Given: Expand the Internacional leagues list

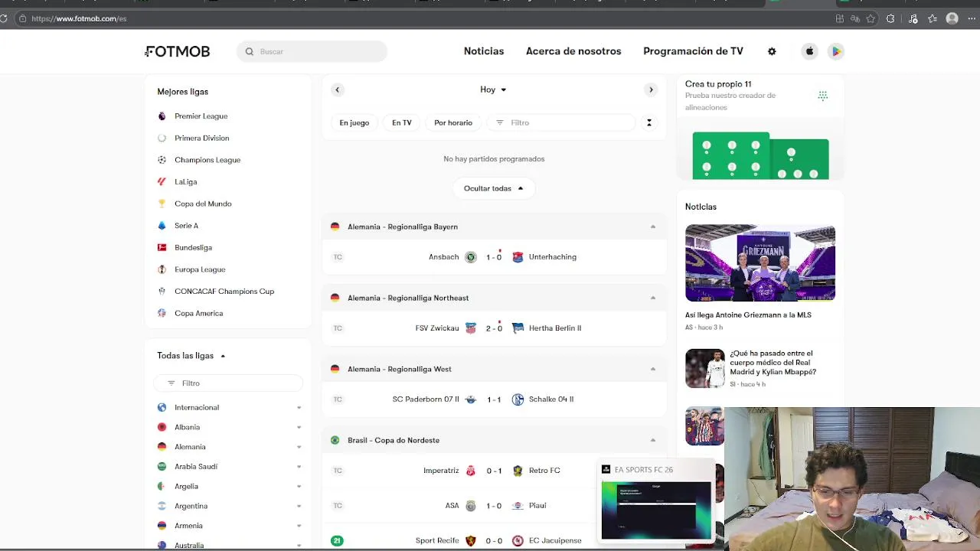Looking at the screenshot, I should 299,408.
